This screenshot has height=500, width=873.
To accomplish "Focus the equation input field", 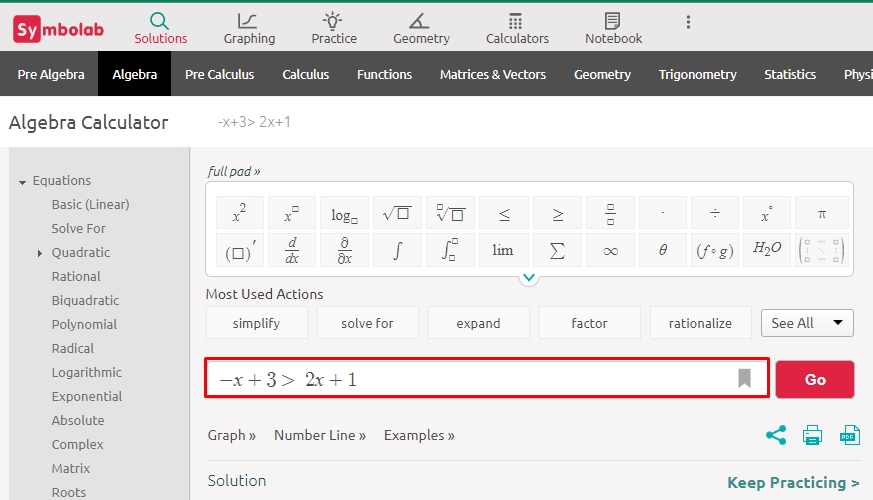I will (x=487, y=378).
